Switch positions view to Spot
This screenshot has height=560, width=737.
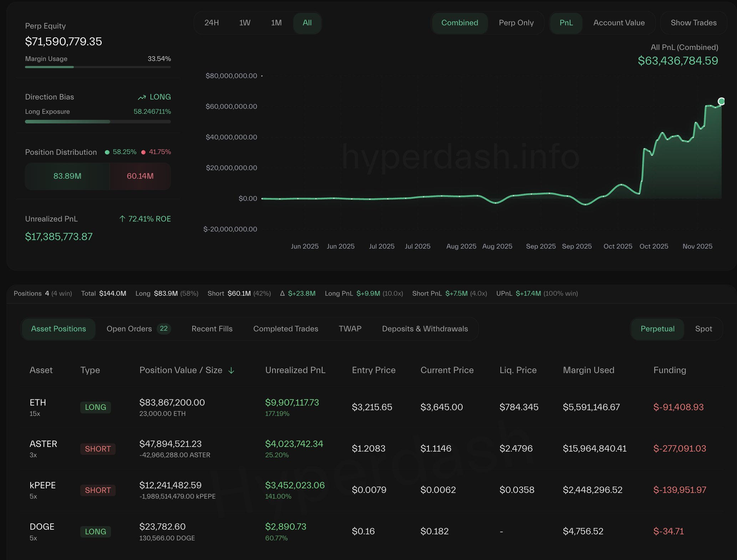[703, 329]
